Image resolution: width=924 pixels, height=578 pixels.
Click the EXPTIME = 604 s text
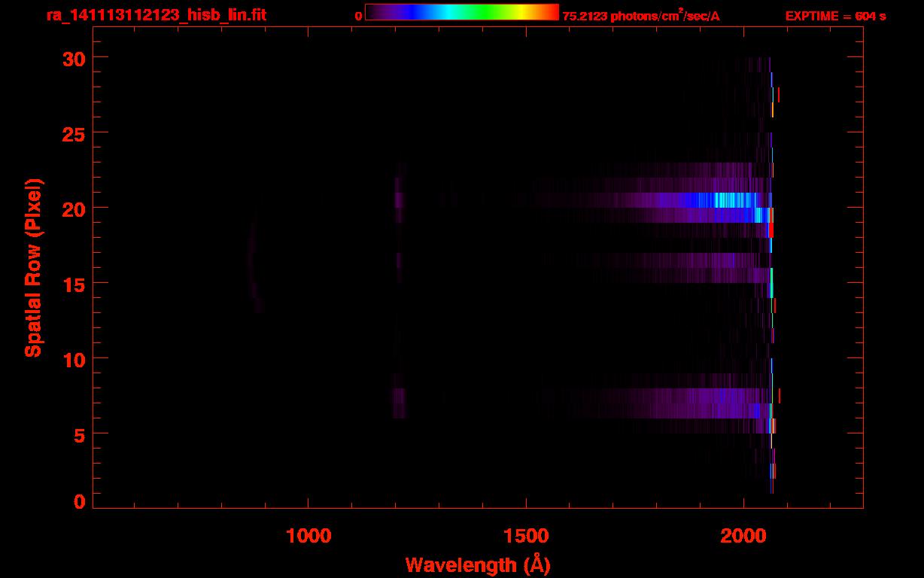point(835,17)
